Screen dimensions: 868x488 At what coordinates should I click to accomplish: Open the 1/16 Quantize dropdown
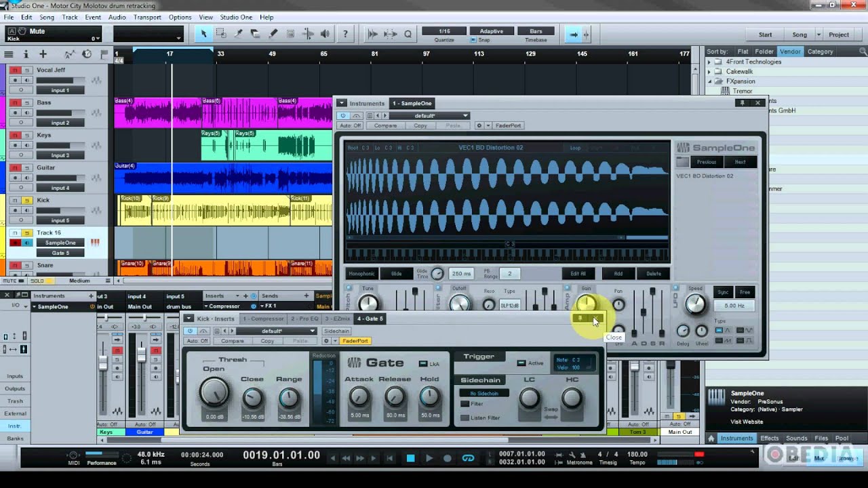pyautogui.click(x=444, y=31)
